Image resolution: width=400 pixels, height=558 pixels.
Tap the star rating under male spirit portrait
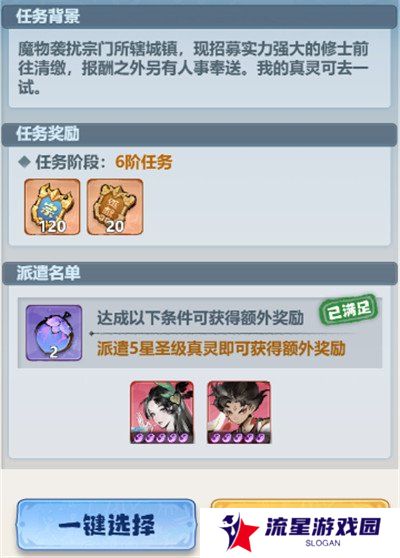tap(239, 437)
